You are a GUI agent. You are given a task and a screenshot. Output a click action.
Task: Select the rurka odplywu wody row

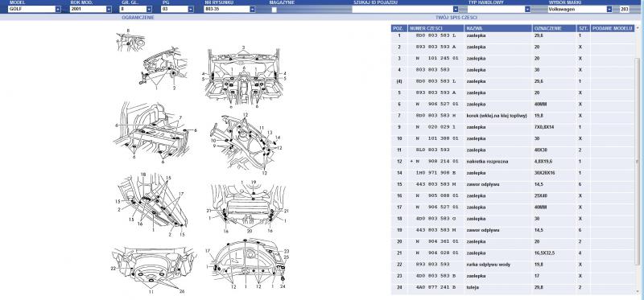[513, 265]
